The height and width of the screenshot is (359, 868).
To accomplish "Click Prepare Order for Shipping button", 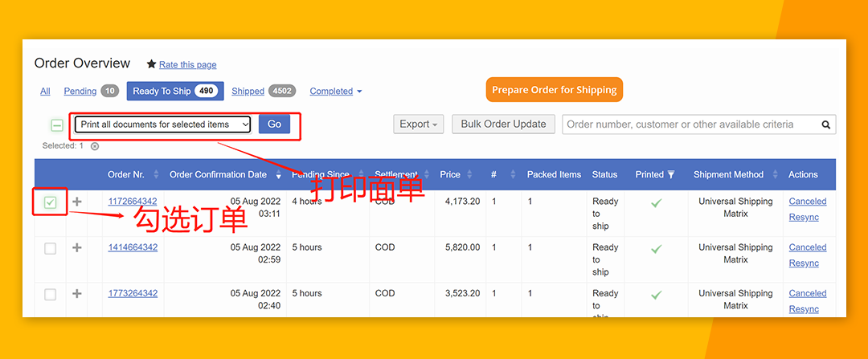I will (x=555, y=90).
